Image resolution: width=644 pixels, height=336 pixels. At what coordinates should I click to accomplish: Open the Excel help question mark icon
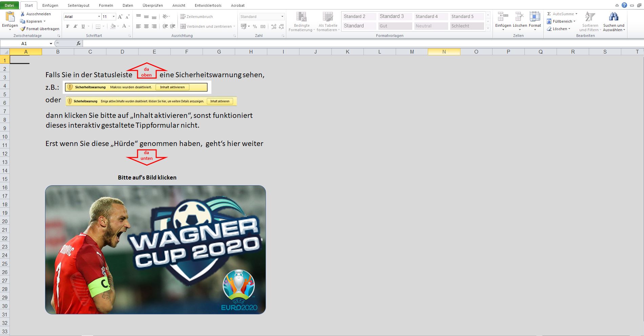624,5
